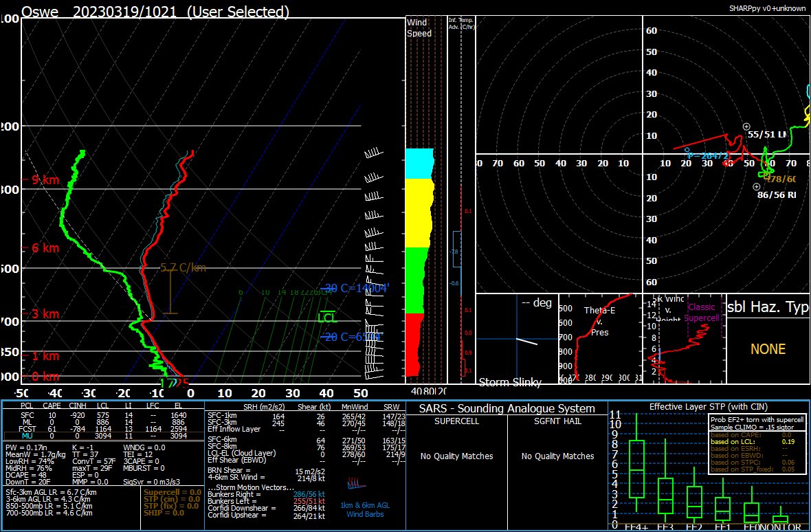The height and width of the screenshot is (532, 811).
Task: Click the -20 C=14004' level annotation
Action: click(355, 289)
